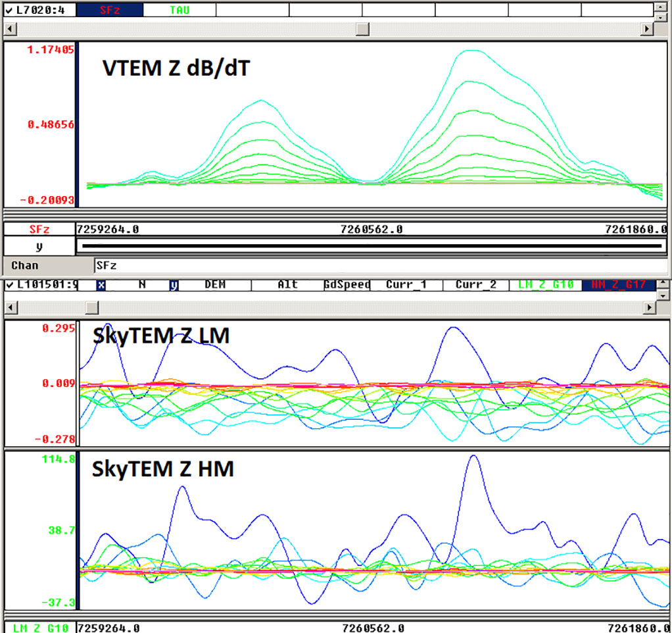The height and width of the screenshot is (633, 672).
Task: Click the L7020:4 line label
Action: [41, 11]
